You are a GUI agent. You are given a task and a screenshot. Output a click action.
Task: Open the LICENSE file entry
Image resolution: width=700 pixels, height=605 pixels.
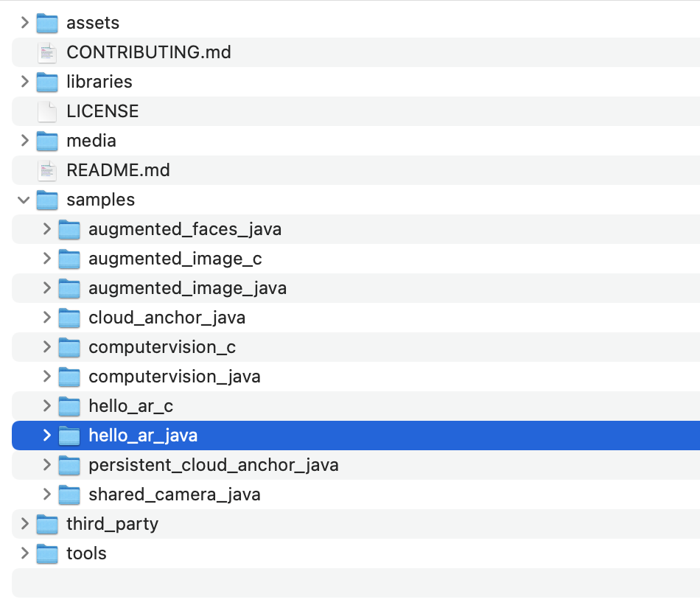coord(103,111)
